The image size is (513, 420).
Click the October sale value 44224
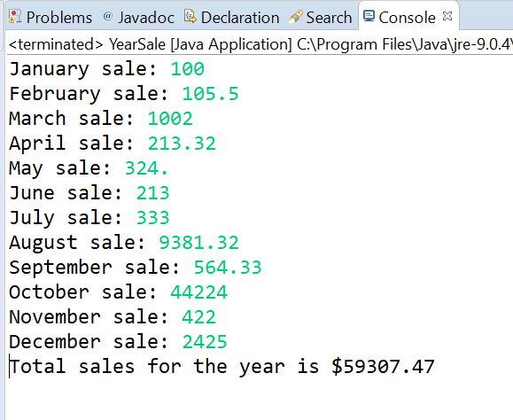[199, 292]
